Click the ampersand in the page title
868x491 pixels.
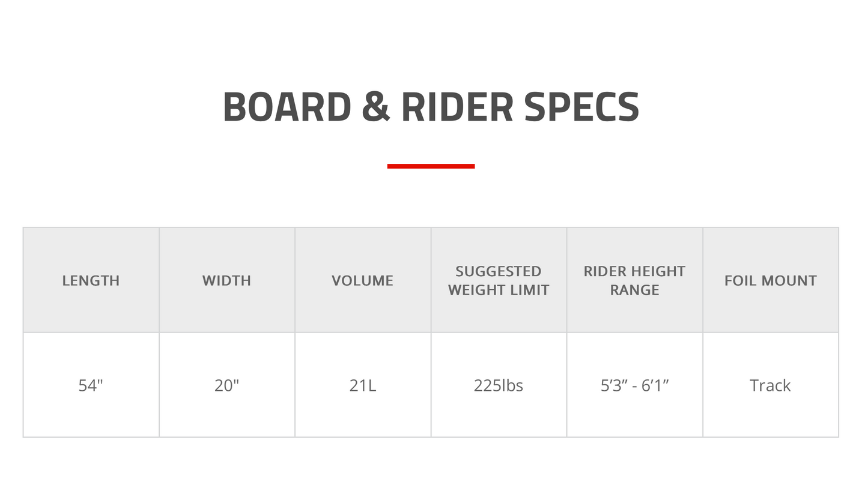coord(376,107)
